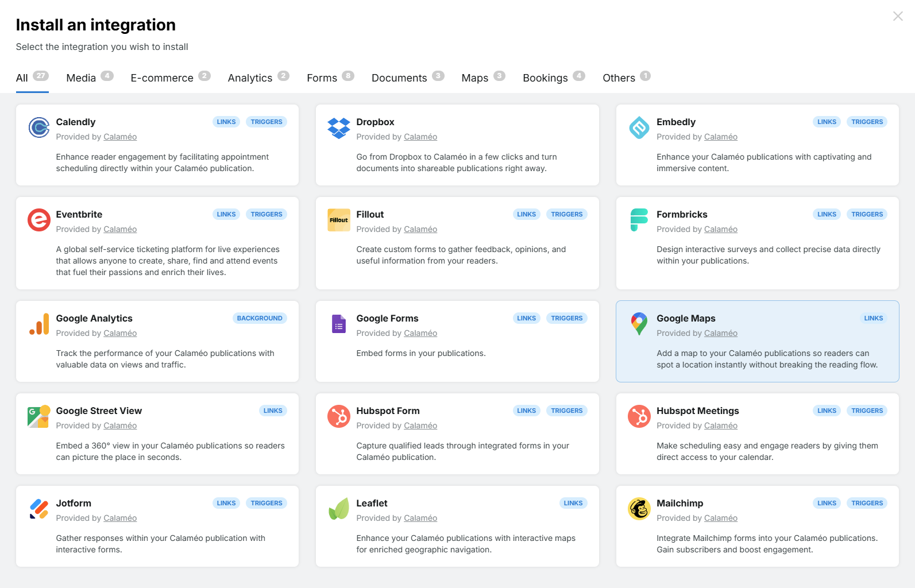
Task: Click the Calaméo link under Hubspot Form
Action: point(420,425)
